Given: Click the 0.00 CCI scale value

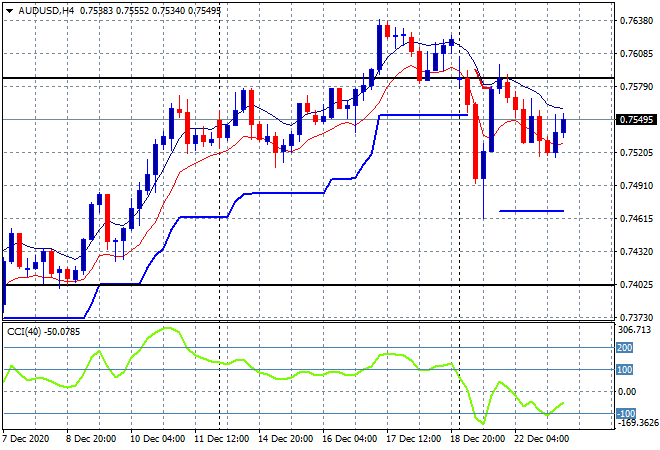Looking at the screenshot, I should coord(627,392).
